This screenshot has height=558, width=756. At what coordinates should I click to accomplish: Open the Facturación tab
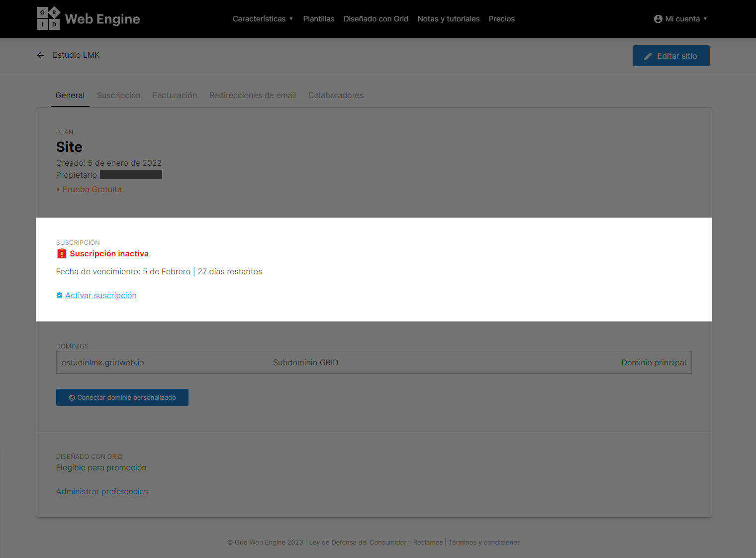[x=175, y=95]
